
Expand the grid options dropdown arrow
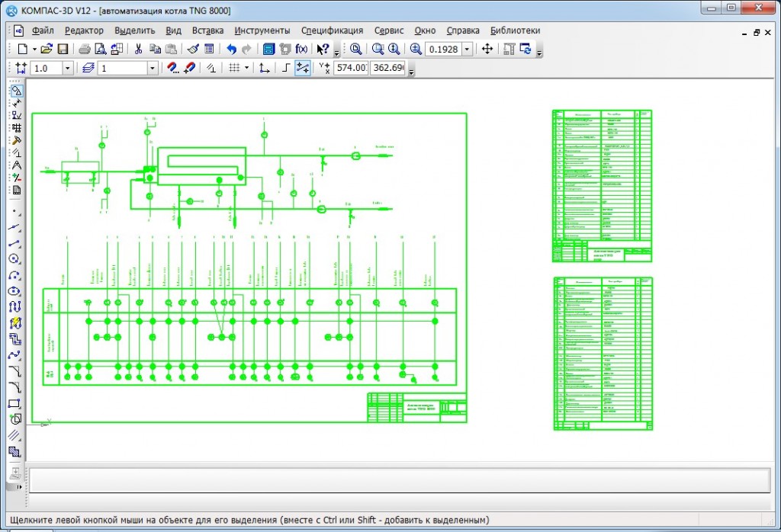[246, 68]
